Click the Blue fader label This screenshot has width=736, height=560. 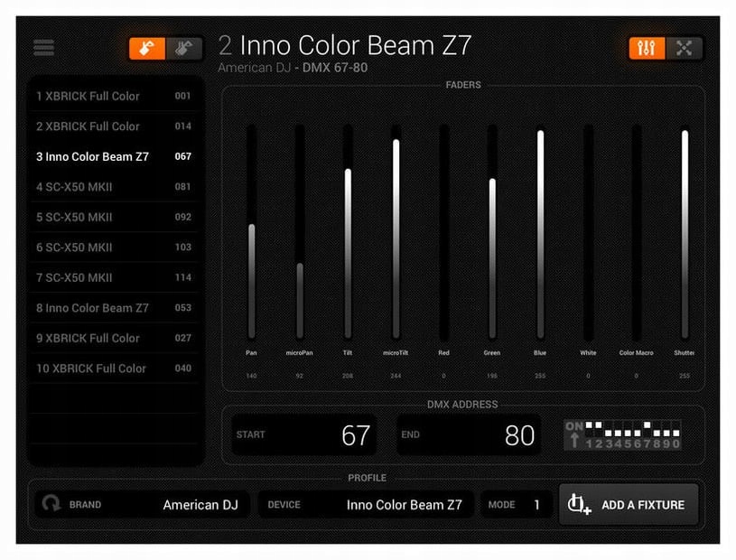(540, 352)
